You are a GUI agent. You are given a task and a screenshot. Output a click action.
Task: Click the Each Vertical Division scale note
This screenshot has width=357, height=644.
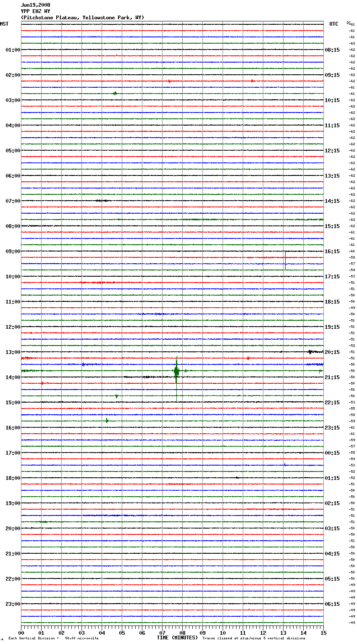tap(53, 639)
